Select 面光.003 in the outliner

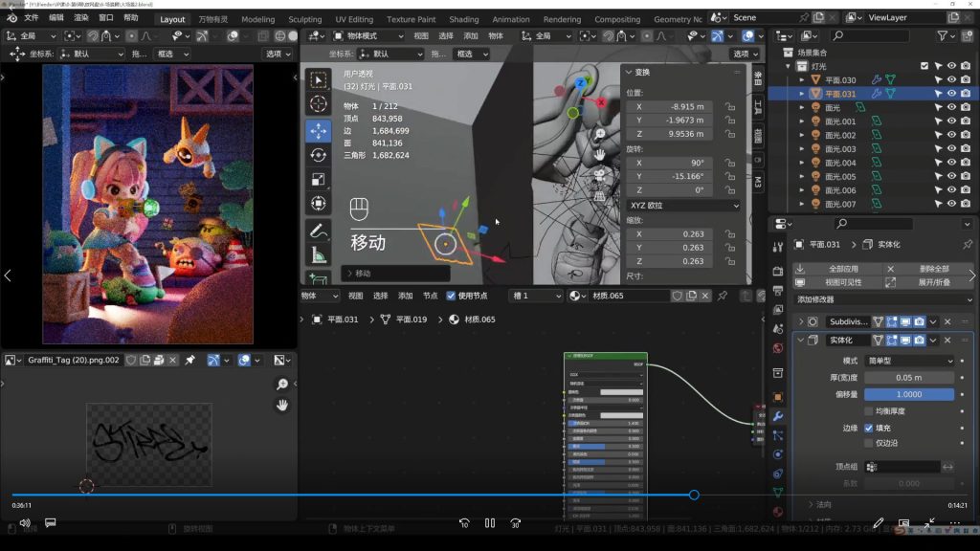pyautogui.click(x=840, y=149)
